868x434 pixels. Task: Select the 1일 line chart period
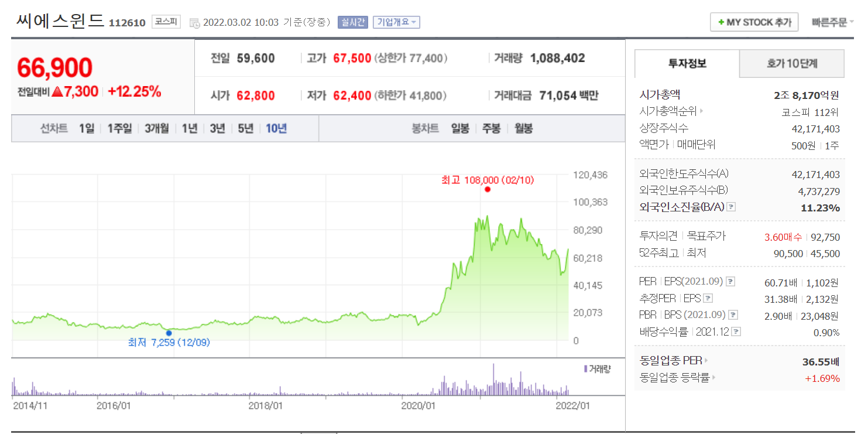pyautogui.click(x=87, y=128)
